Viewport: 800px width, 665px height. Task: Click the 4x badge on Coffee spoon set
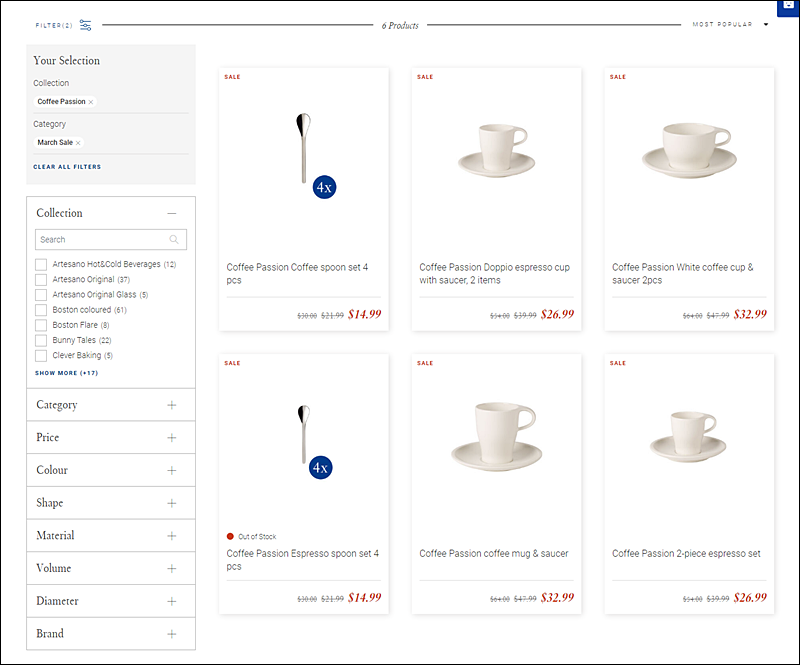[x=324, y=187]
